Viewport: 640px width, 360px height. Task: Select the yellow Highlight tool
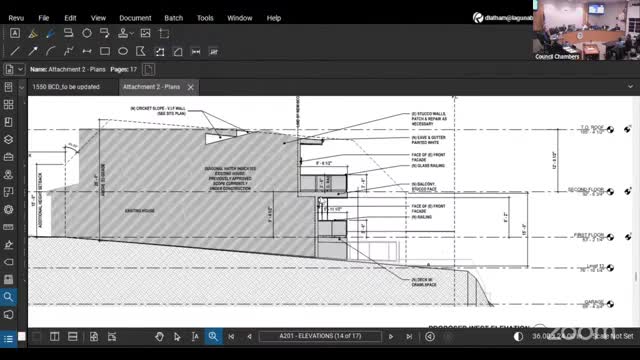33,33
